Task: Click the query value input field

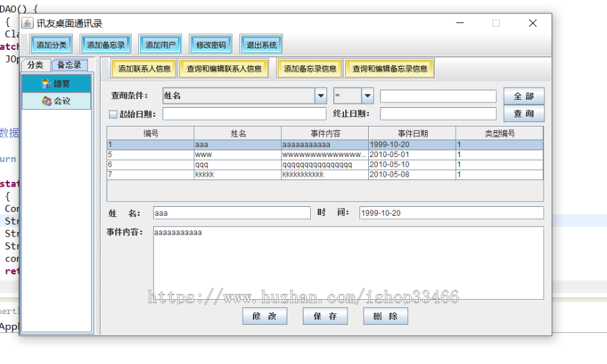Action: click(438, 96)
